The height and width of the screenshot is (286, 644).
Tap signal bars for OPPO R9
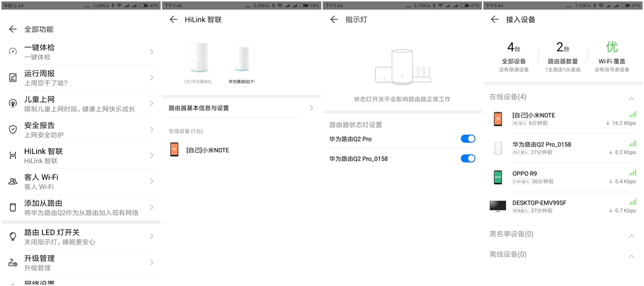point(632,172)
